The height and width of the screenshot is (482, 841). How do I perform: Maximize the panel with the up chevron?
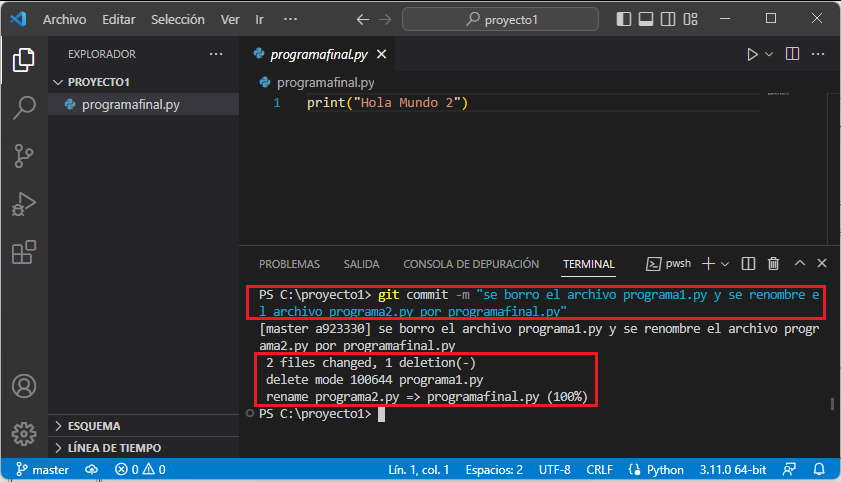[800, 263]
